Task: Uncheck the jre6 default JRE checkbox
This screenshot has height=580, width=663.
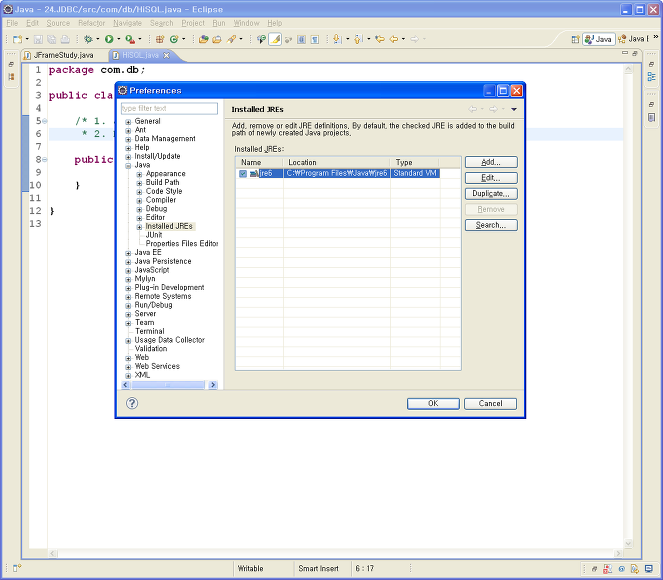Action: 243,174
